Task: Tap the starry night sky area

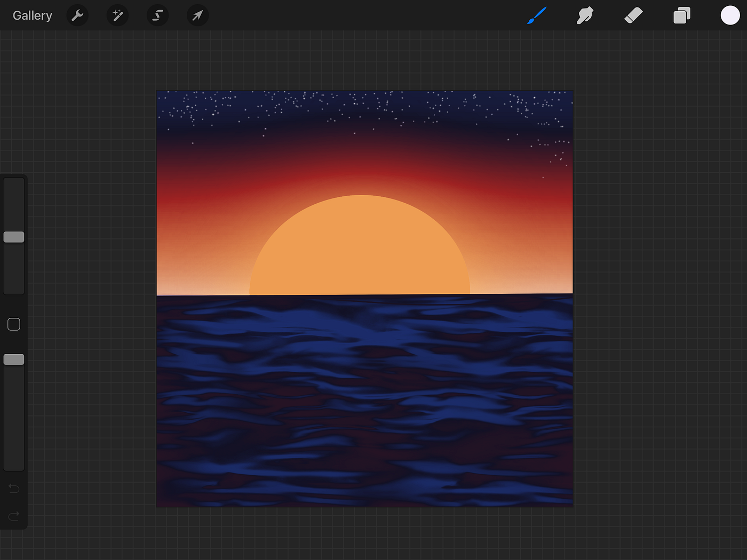Action: pyautogui.click(x=364, y=107)
